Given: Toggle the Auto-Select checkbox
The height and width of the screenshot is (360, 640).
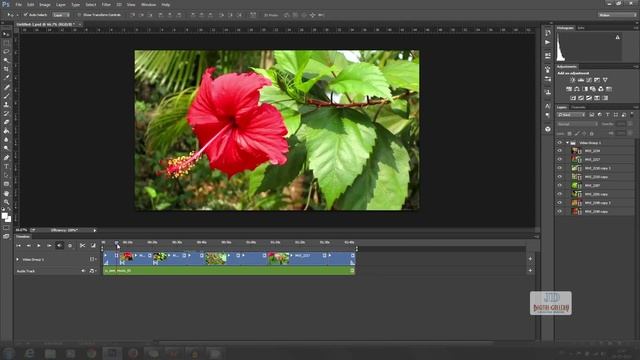Looking at the screenshot, I should coord(26,15).
